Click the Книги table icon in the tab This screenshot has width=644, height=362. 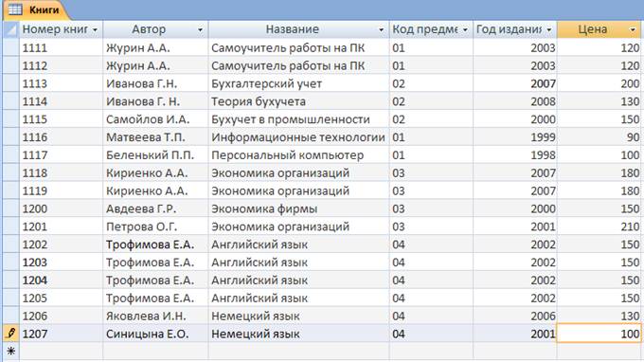point(15,9)
